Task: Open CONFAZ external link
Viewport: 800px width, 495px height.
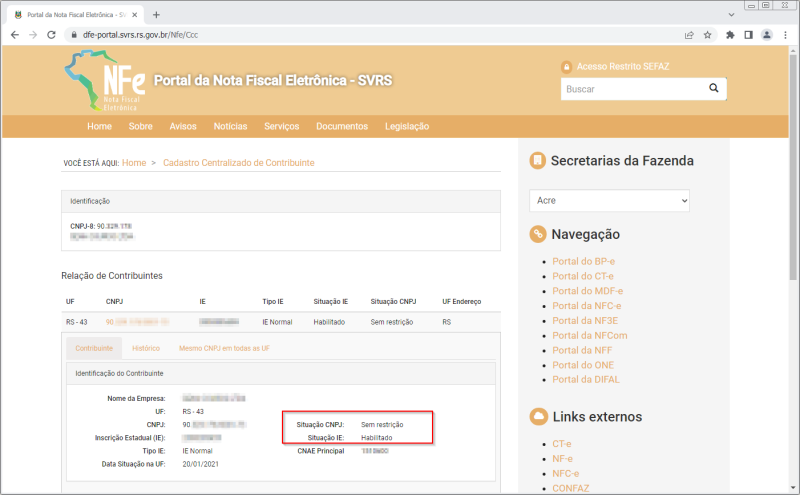Action: 570,488
